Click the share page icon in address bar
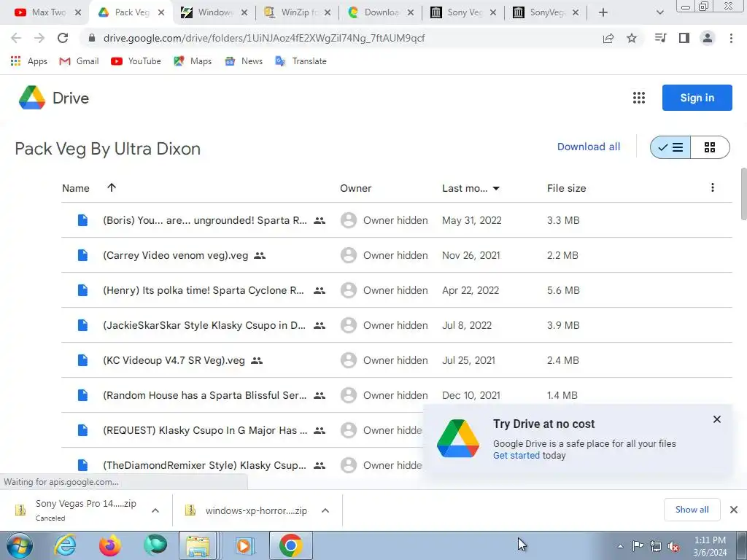This screenshot has height=560, width=747. 608,38
